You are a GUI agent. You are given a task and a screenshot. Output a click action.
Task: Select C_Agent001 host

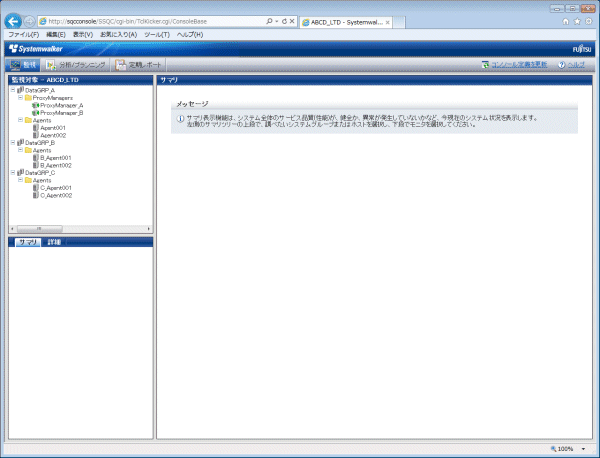56,188
